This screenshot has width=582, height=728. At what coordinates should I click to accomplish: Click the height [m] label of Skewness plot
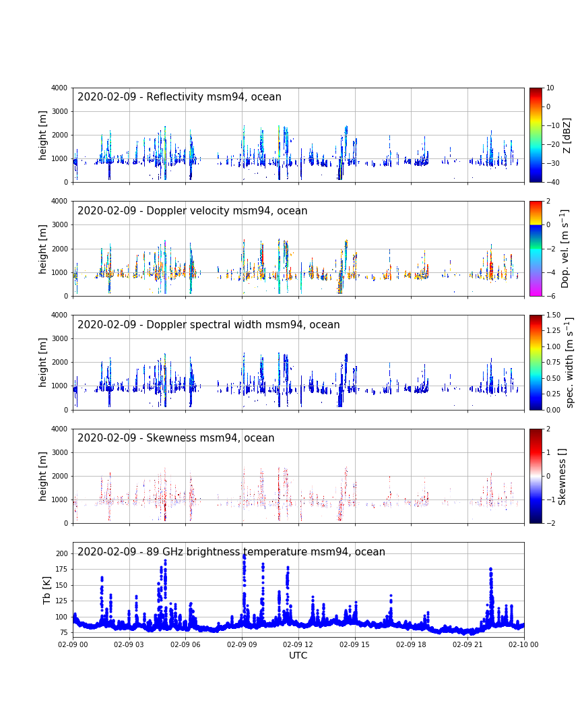click(43, 476)
